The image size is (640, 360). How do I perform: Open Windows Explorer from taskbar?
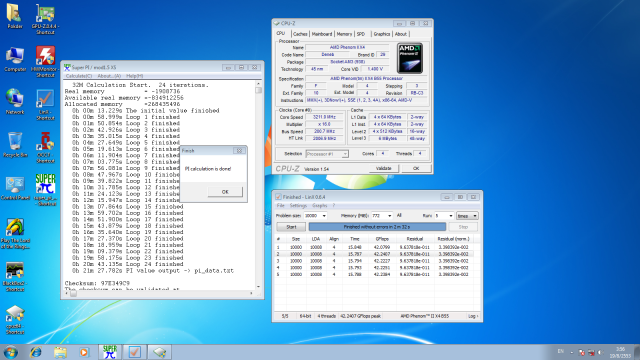pyautogui.click(x=60, y=352)
